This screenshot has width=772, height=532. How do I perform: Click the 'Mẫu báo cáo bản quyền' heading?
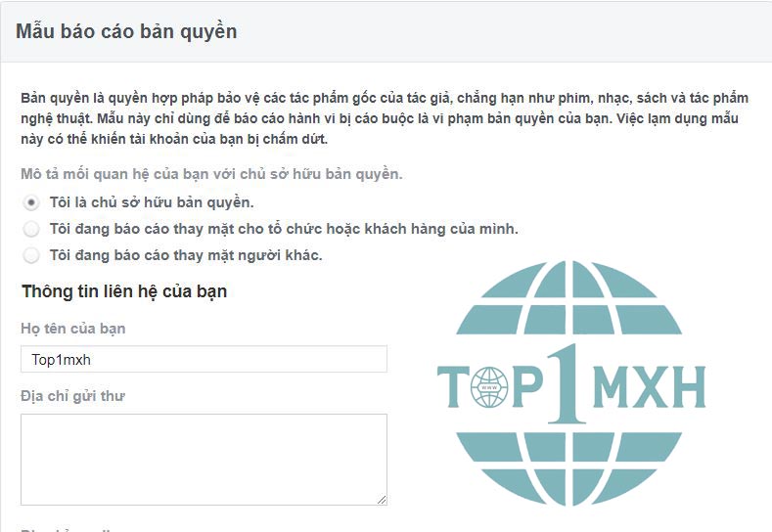click(126, 31)
